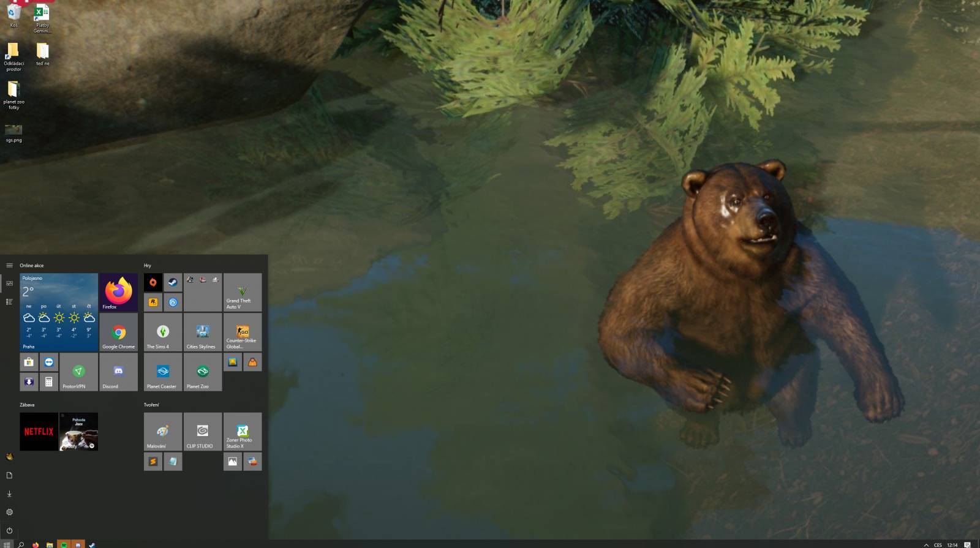The width and height of the screenshot is (980, 548).
Task: Launch Cities Skylines tile
Action: click(x=203, y=332)
